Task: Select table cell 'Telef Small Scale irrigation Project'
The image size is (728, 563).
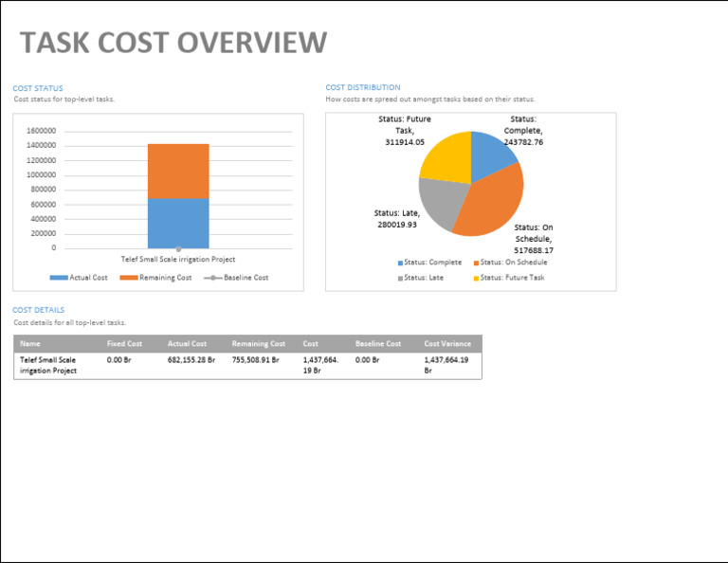Action: [48, 365]
